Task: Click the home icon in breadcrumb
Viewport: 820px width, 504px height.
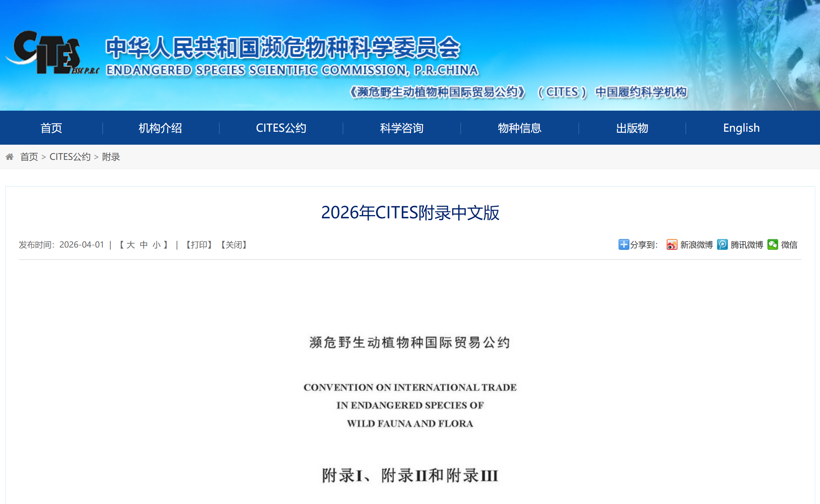Action: click(10, 157)
